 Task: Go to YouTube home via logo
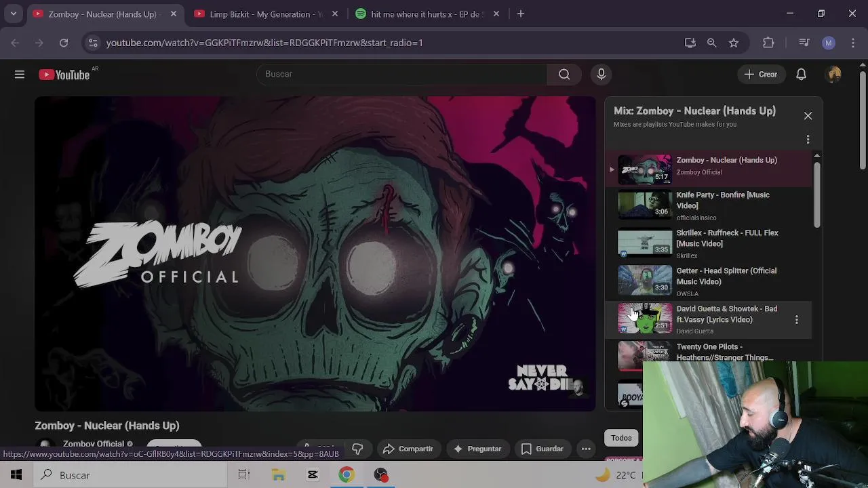64,75
